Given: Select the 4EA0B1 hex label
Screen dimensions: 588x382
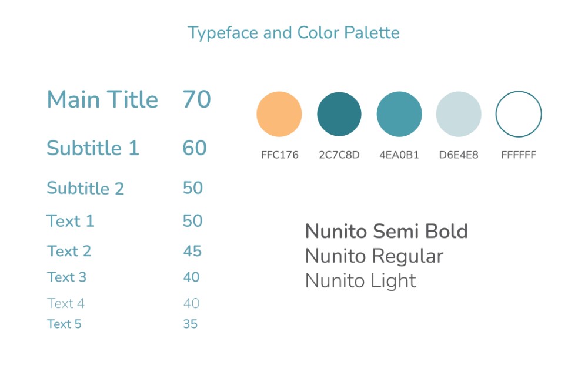Looking at the screenshot, I should pyautogui.click(x=399, y=155).
